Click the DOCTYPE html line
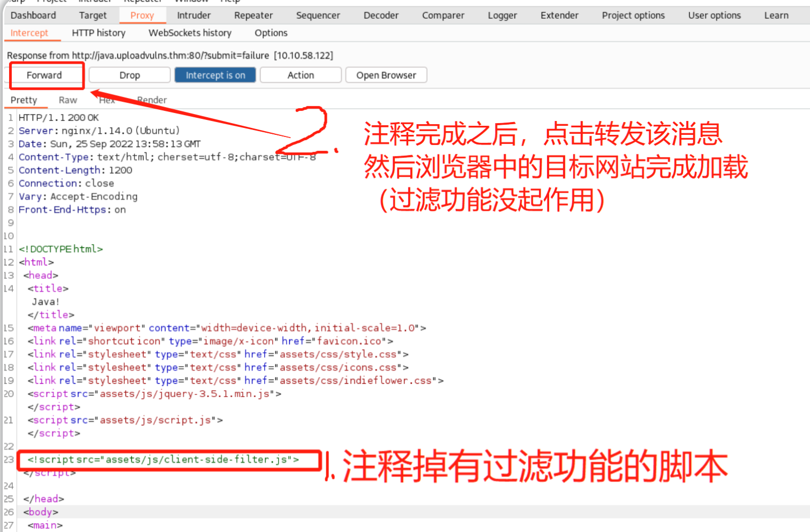810x532 pixels. click(61, 249)
